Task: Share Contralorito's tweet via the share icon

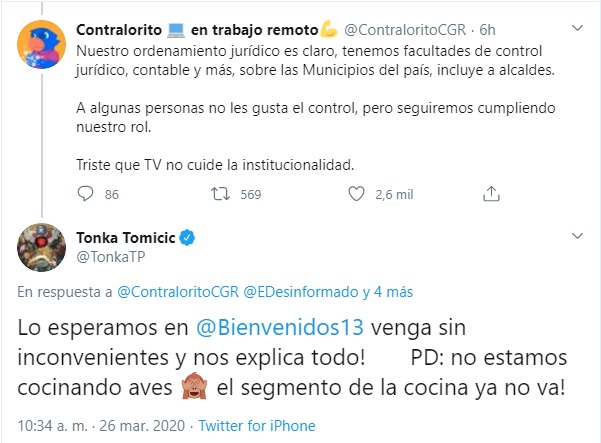Action: click(x=491, y=193)
